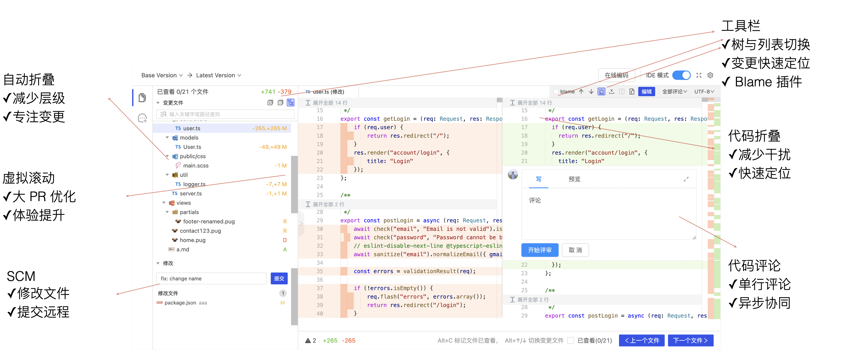Toggle the IDE 模式 switch
Image resolution: width=868 pixels, height=350 pixels.
click(x=681, y=75)
